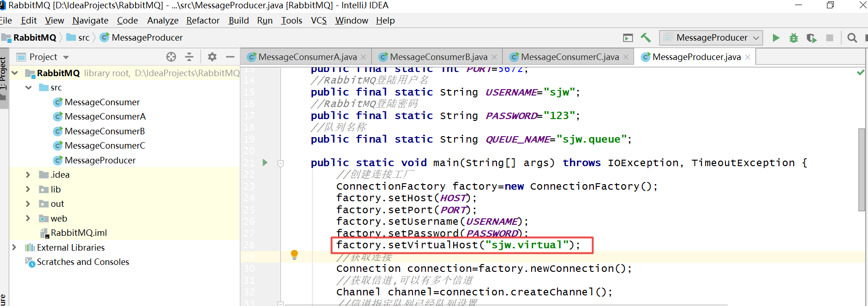Viewport: 868px width, 306px height.
Task: Expand the lib folder
Action: click(x=28, y=189)
